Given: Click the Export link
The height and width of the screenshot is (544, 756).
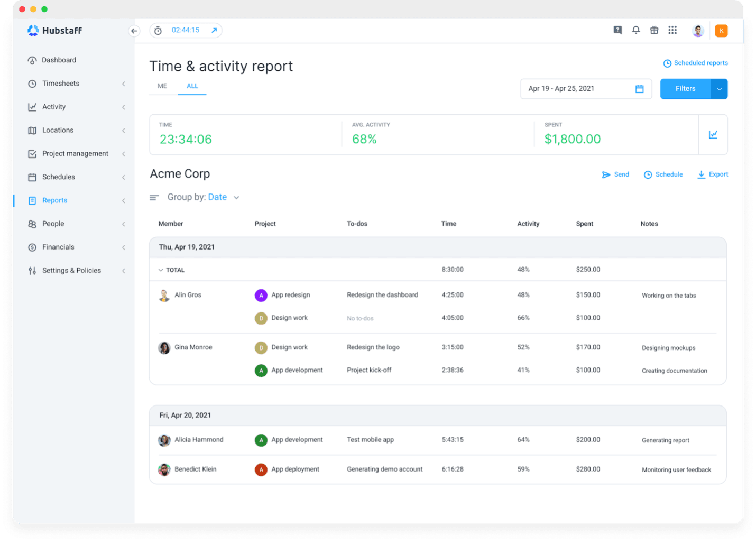Looking at the screenshot, I should click(x=717, y=174).
